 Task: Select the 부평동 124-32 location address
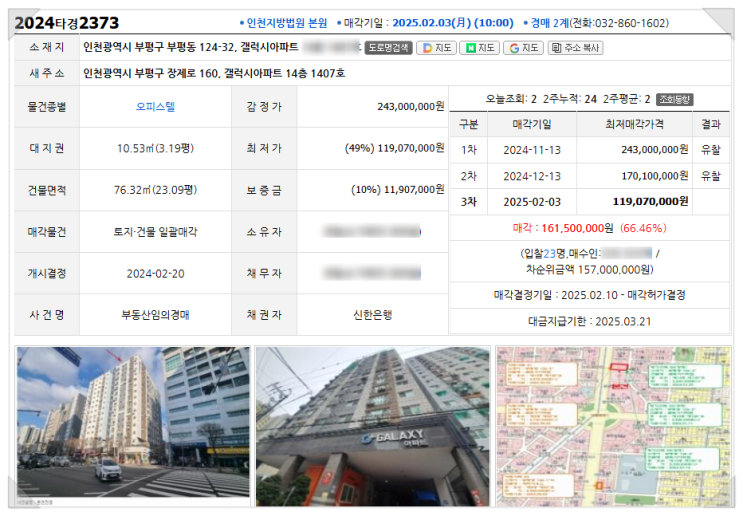coord(191,47)
